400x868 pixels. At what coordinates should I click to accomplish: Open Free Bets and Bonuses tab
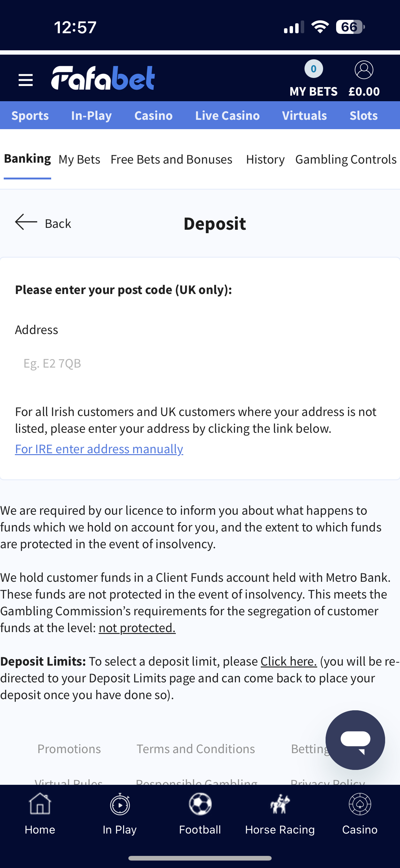point(171,159)
